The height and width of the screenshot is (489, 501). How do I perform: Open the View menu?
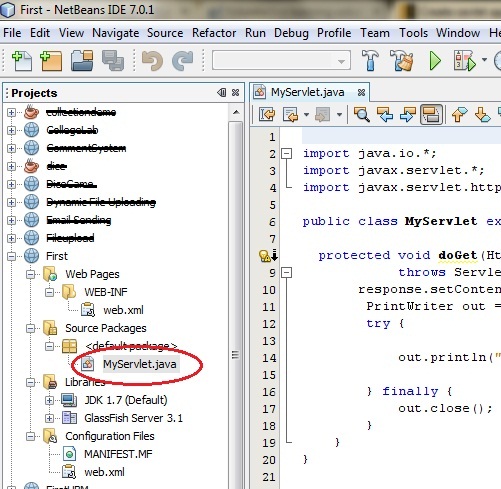[71, 33]
